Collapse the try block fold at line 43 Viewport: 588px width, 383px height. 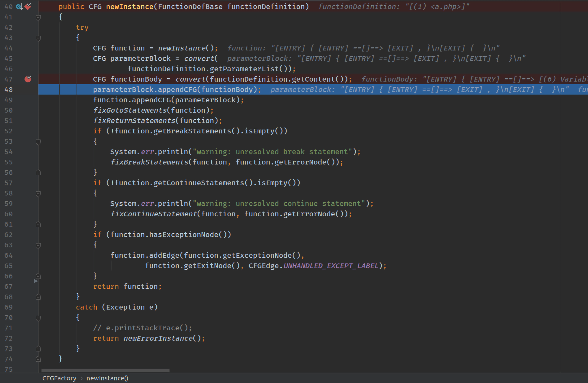pos(38,38)
